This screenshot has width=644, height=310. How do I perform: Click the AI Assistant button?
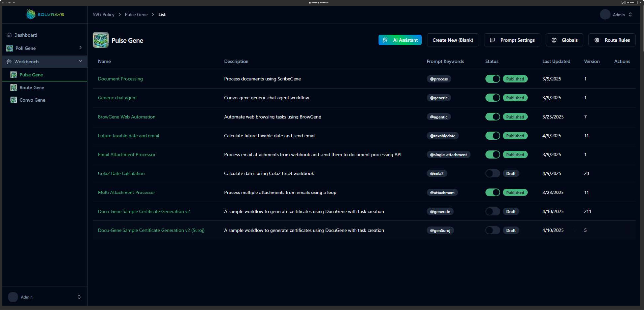click(x=400, y=40)
